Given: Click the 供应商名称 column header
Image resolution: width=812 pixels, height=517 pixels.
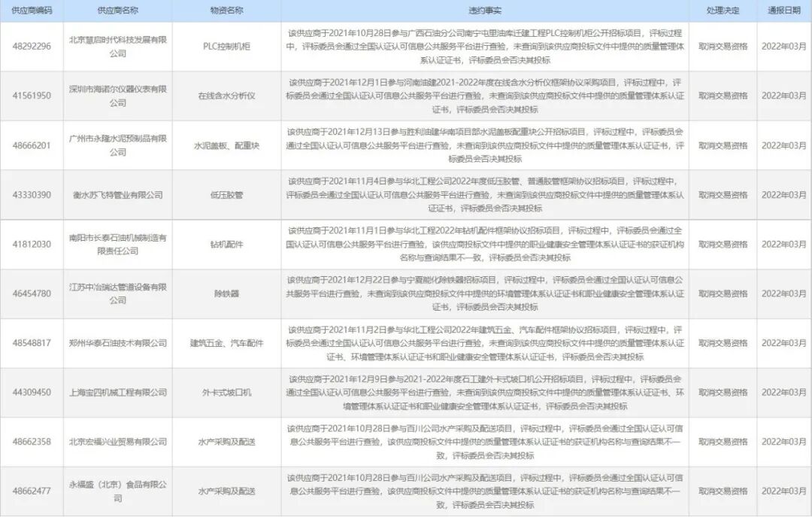Looking at the screenshot, I should (118, 11).
